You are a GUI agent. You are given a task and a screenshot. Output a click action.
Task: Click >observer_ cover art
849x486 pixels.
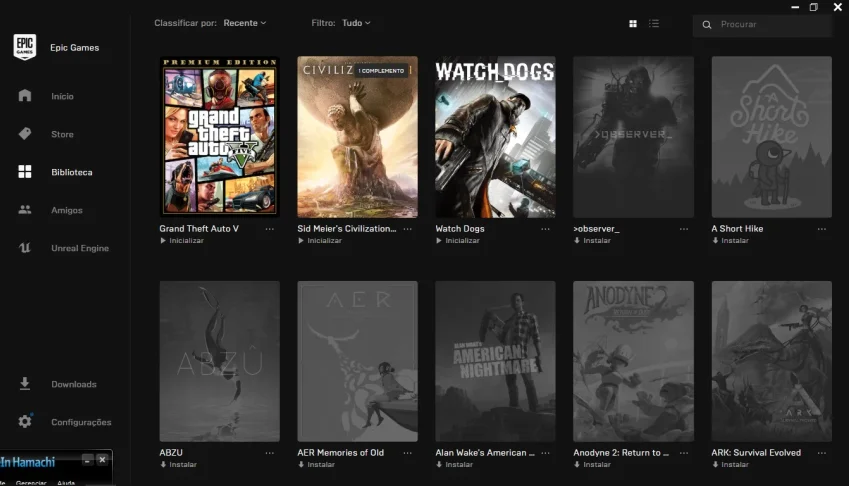634,137
